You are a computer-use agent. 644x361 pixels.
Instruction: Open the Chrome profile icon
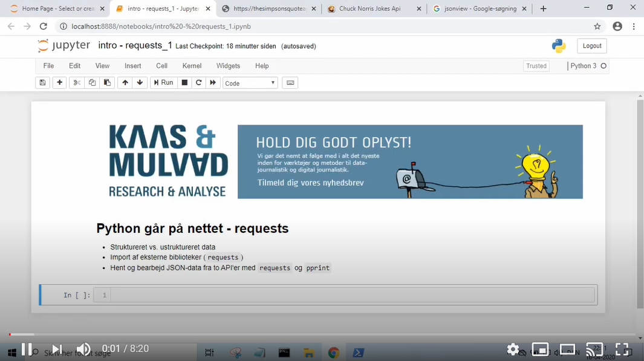[x=617, y=26]
